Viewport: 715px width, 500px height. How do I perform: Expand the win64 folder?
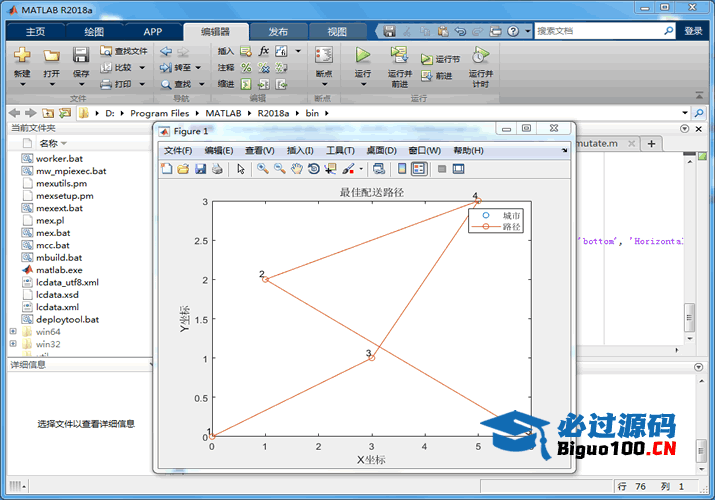13,331
